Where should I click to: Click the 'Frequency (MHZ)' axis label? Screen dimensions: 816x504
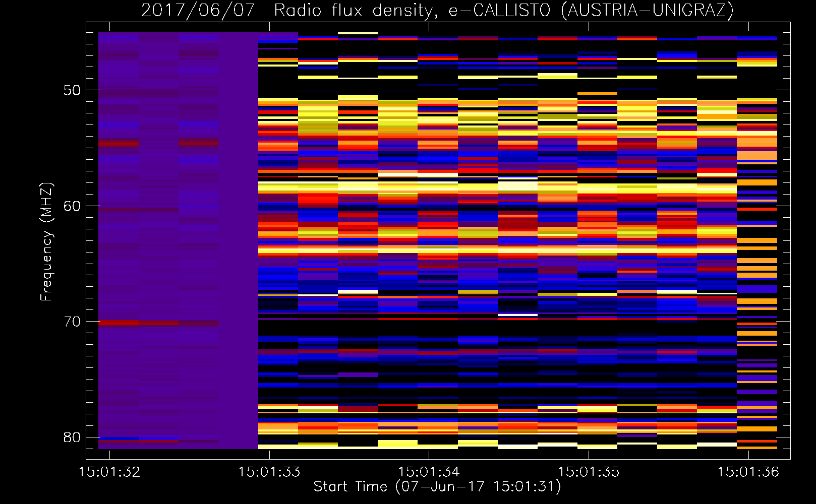pyautogui.click(x=46, y=242)
